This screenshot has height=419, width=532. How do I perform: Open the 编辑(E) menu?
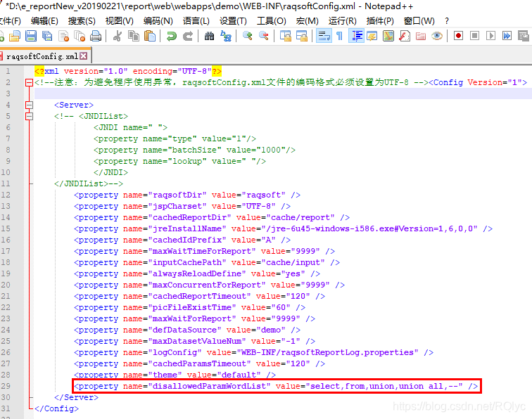[44, 21]
